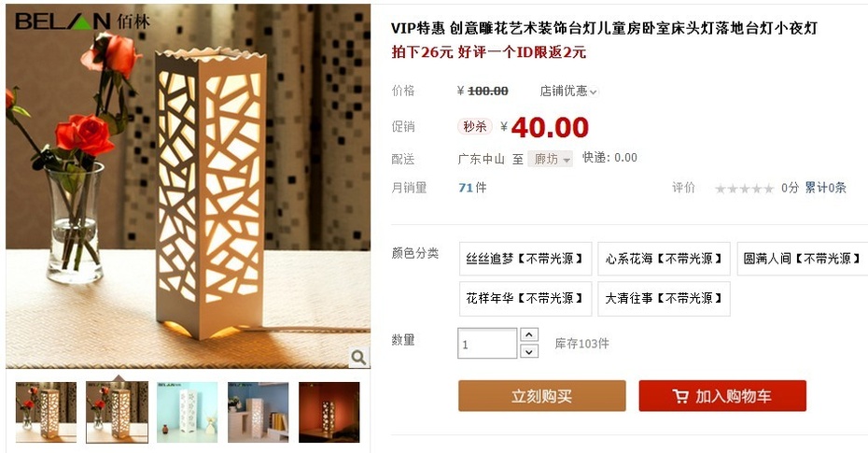868x453 pixels.
Task: Increase quantity with the up arrow
Action: 529,334
